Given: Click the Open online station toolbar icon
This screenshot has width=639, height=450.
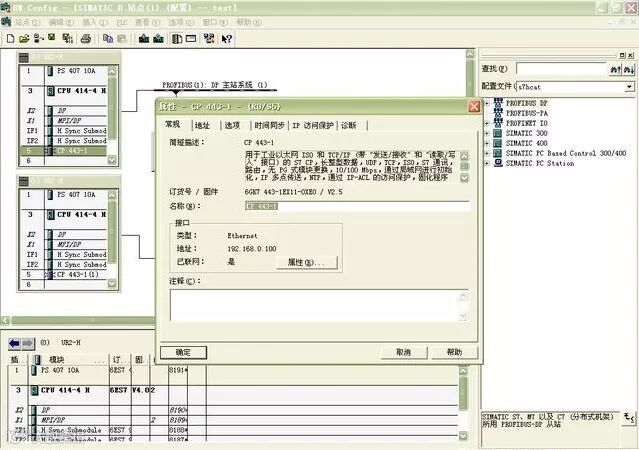Looking at the screenshot, I should point(38,39).
